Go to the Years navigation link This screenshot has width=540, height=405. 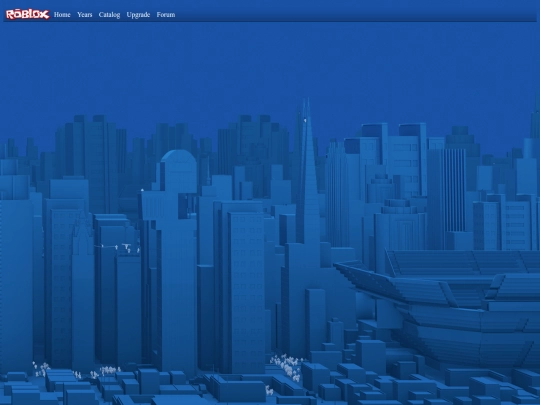point(84,14)
